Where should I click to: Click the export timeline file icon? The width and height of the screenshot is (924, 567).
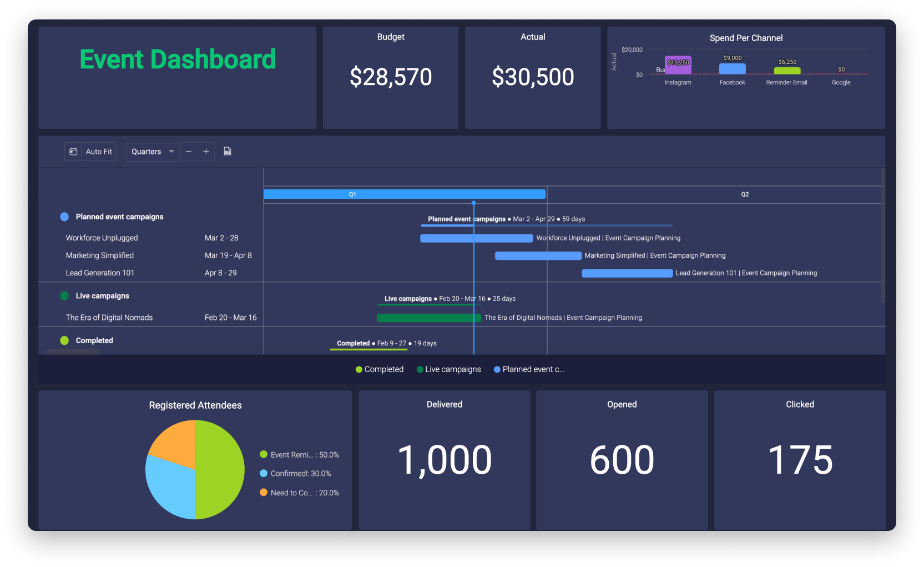click(x=228, y=152)
